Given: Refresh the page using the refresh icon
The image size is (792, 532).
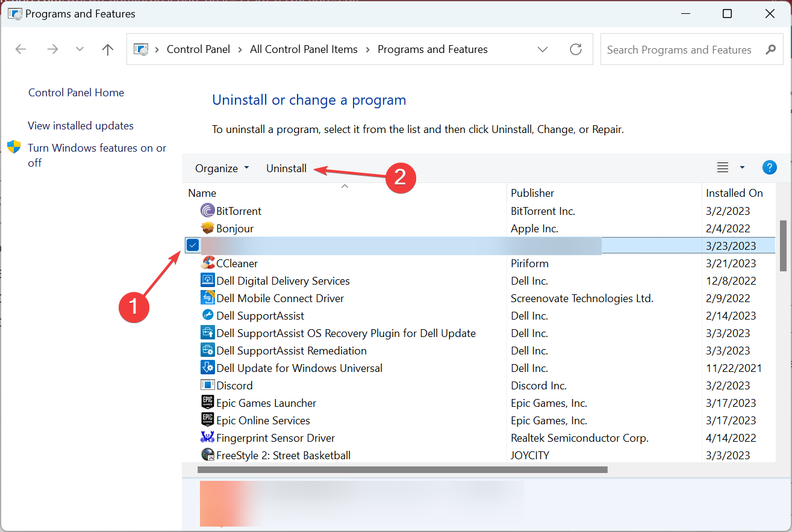Looking at the screenshot, I should click(x=575, y=49).
